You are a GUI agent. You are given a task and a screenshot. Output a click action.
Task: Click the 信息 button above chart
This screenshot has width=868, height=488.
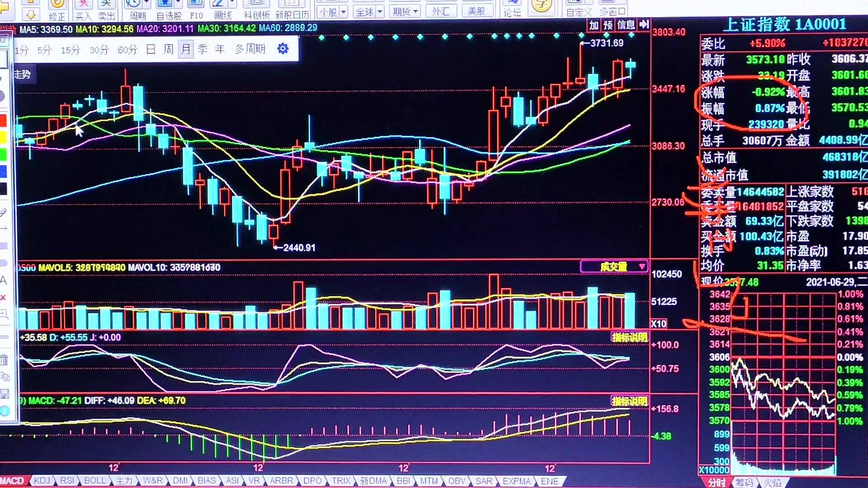(626, 24)
